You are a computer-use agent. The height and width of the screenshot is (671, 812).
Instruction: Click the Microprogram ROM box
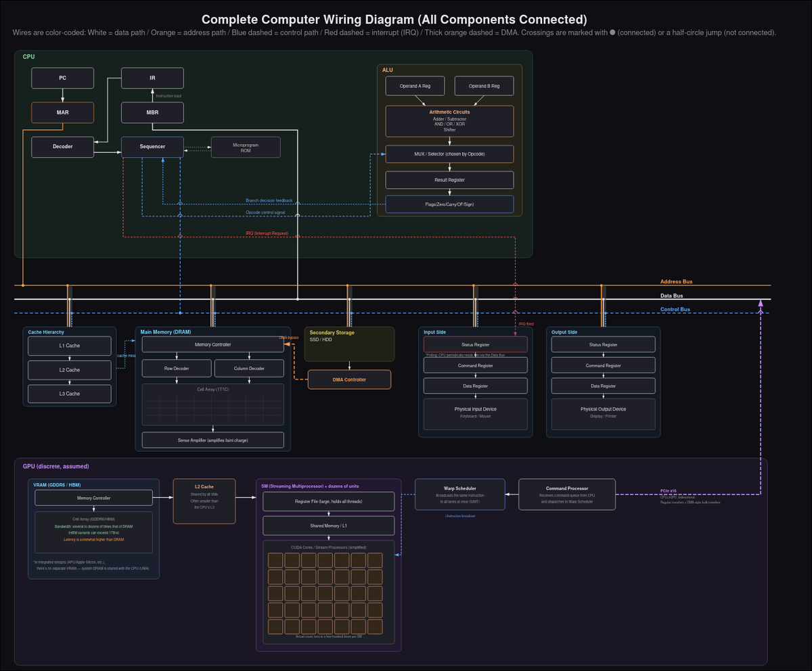tap(246, 147)
